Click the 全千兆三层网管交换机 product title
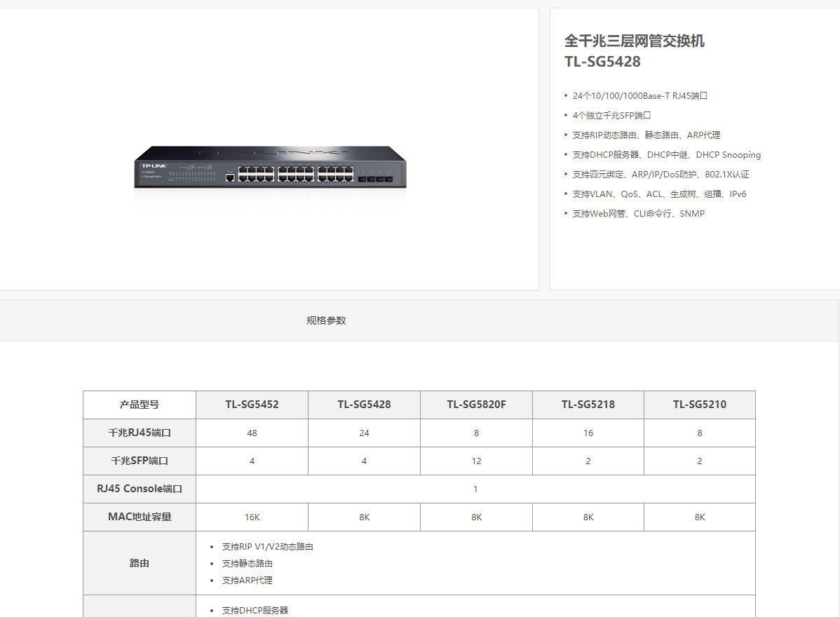 pos(635,41)
